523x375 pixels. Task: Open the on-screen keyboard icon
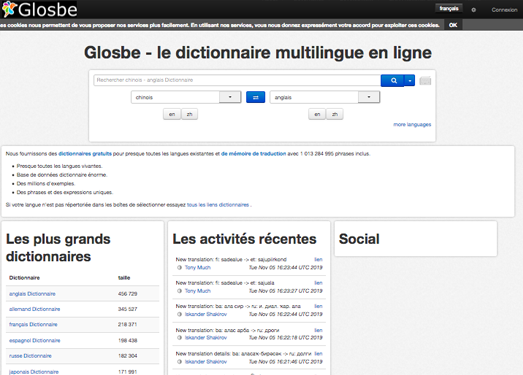(x=425, y=80)
